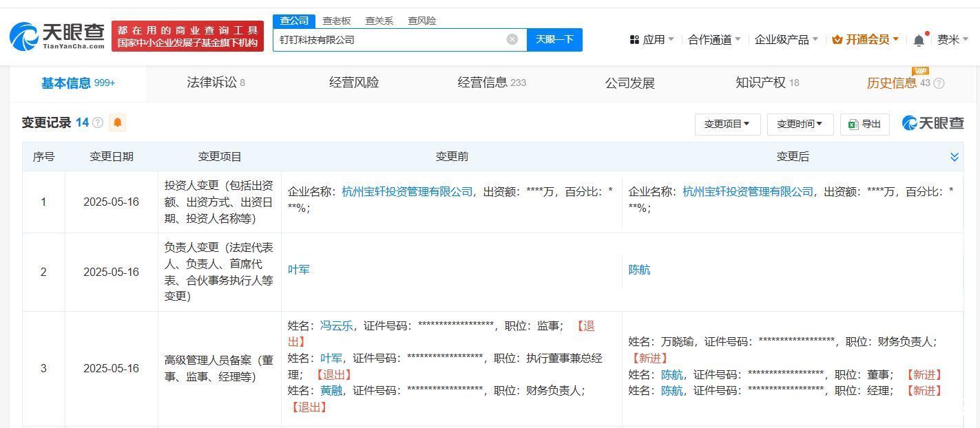Click the 高级管理人员备案 item cell
This screenshot has width=980, height=428.
coord(220,368)
